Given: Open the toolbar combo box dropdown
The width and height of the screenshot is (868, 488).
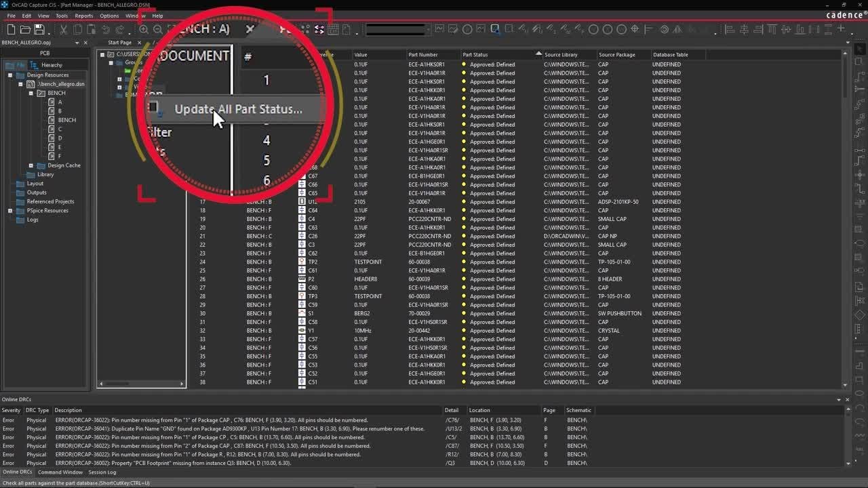Looking at the screenshot, I should point(427,29).
